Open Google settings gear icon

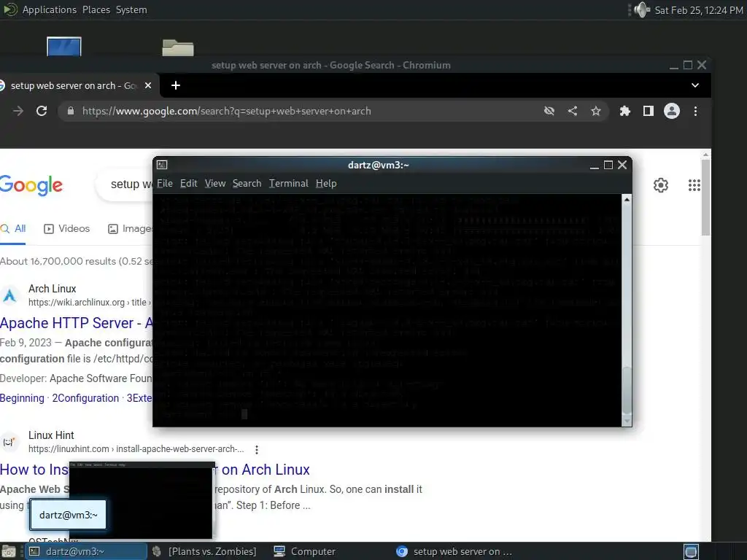(661, 184)
